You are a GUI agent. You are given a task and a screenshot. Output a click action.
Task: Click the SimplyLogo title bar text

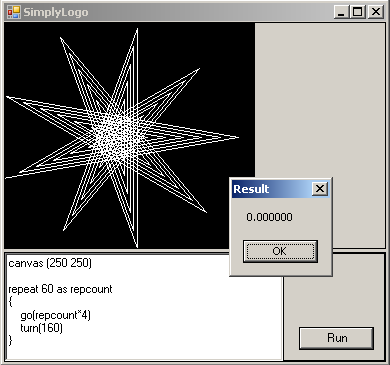tap(56, 12)
